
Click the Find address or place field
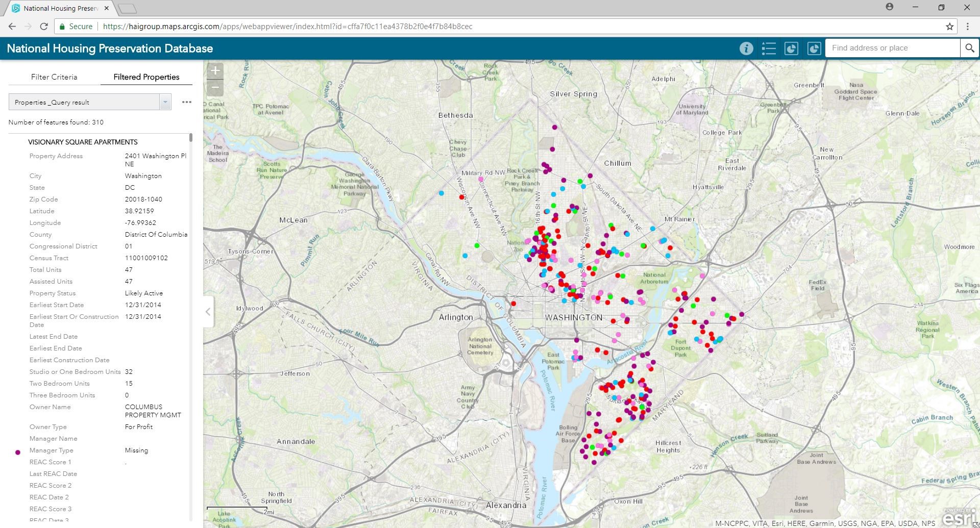click(x=893, y=47)
